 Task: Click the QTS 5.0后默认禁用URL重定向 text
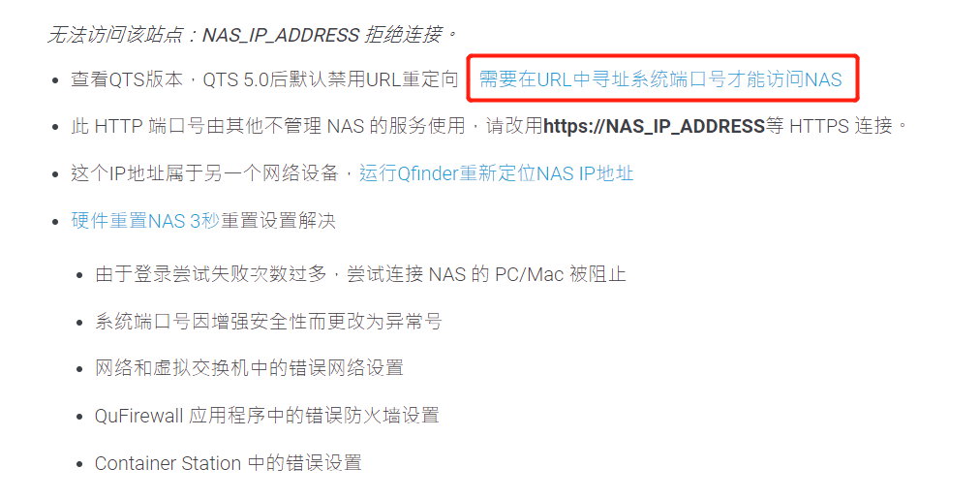click(x=330, y=79)
